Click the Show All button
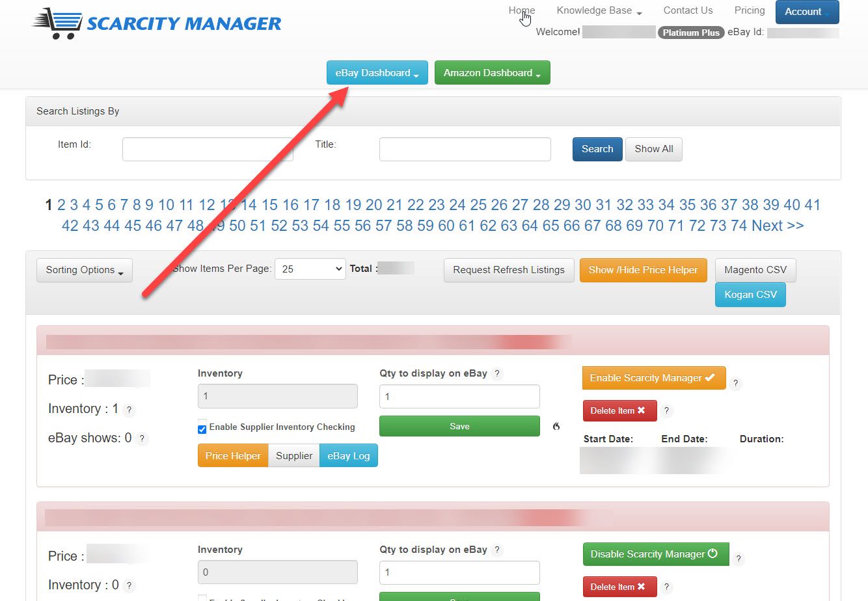Viewport: 868px width, 601px height. [654, 149]
